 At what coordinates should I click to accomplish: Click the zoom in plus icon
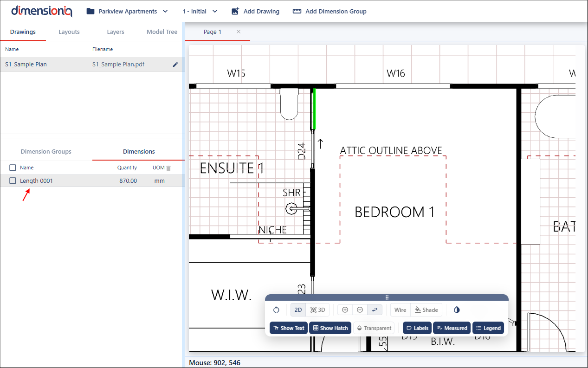pyautogui.click(x=345, y=310)
